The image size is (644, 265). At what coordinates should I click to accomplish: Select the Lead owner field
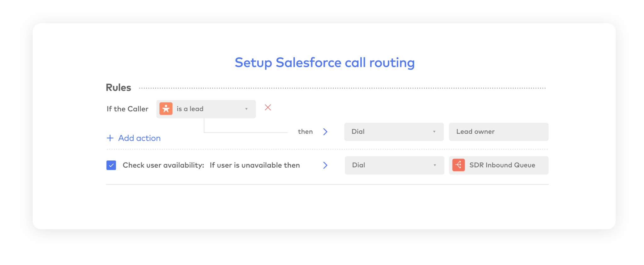point(498,132)
